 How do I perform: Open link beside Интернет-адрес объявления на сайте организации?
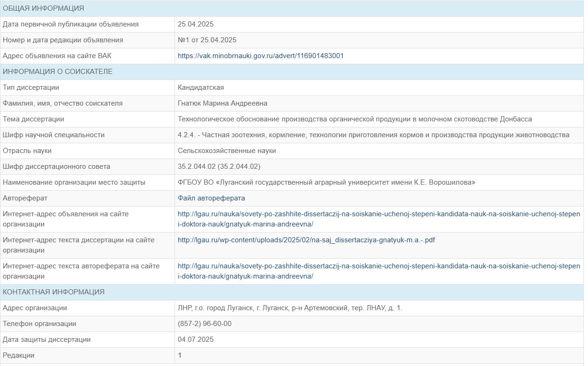[x=379, y=219]
